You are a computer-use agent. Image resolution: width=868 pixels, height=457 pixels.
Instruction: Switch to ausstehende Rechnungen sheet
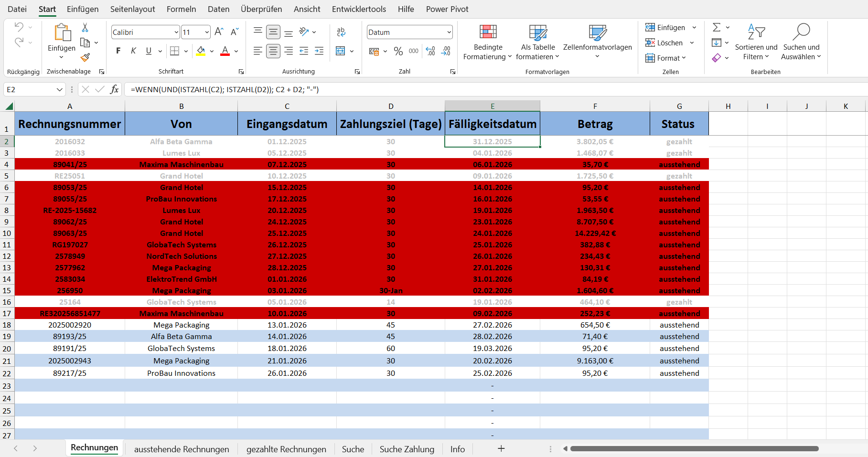pos(182,449)
